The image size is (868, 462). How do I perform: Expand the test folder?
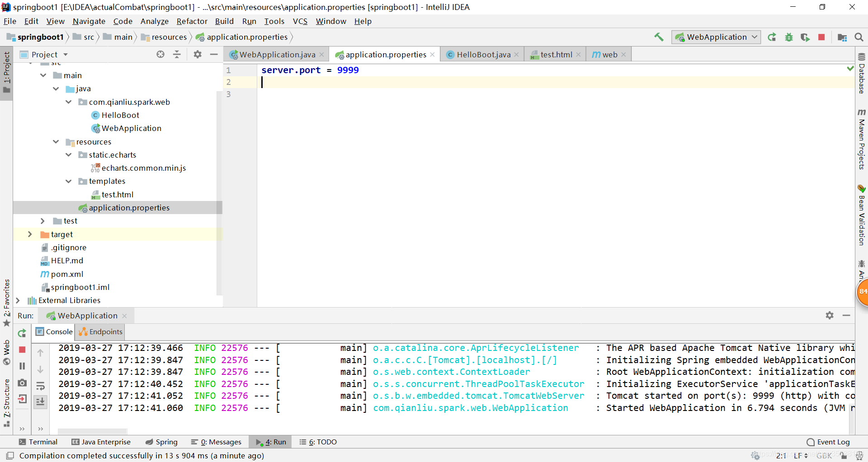click(x=43, y=221)
